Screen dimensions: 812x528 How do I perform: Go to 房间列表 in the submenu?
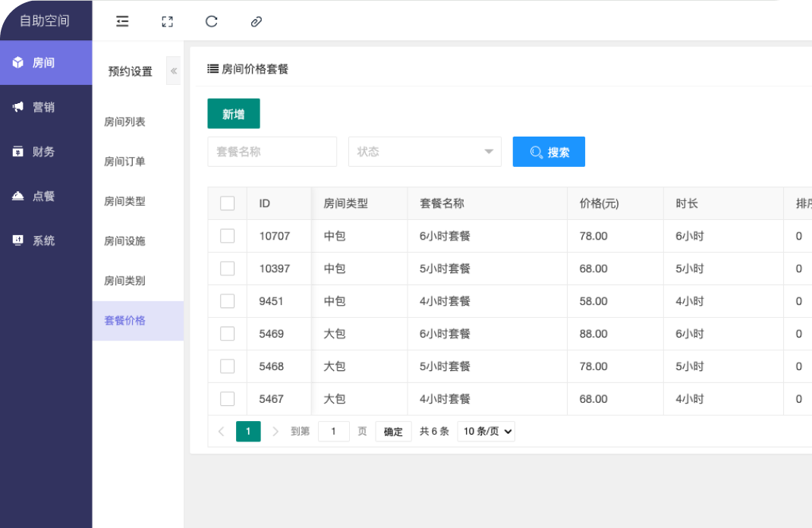pos(125,122)
